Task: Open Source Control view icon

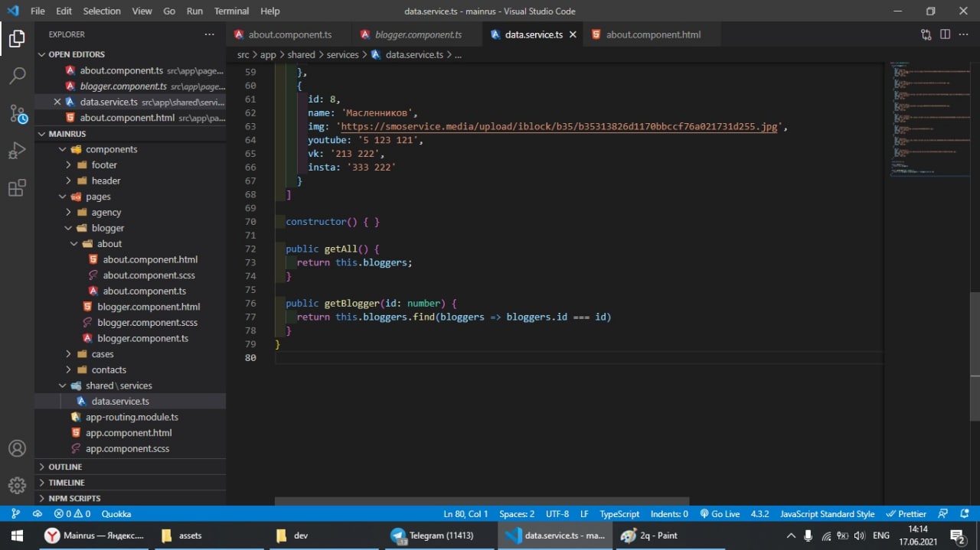Action: click(17, 114)
